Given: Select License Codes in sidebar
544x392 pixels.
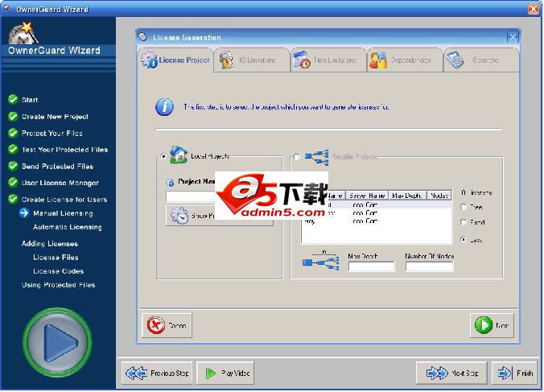Looking at the screenshot, I should [x=58, y=271].
